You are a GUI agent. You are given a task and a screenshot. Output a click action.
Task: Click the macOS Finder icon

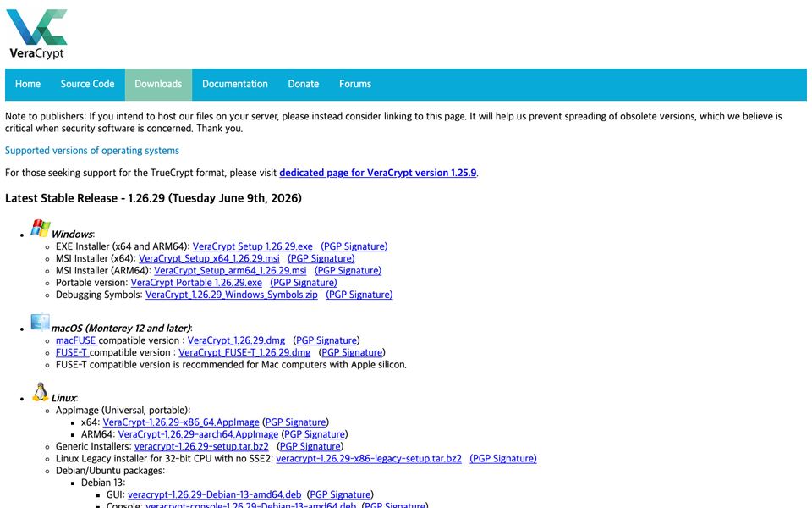tap(40, 322)
